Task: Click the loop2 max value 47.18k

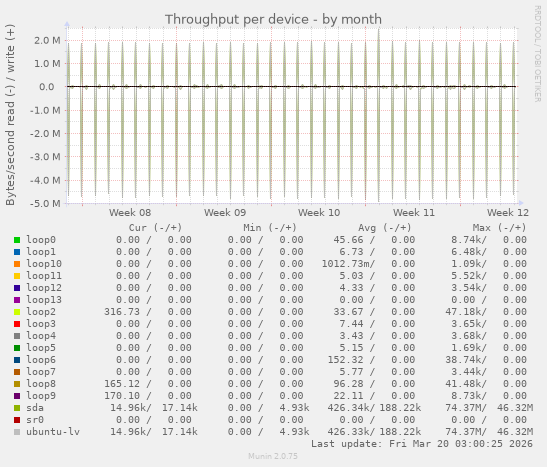Action: (x=463, y=312)
